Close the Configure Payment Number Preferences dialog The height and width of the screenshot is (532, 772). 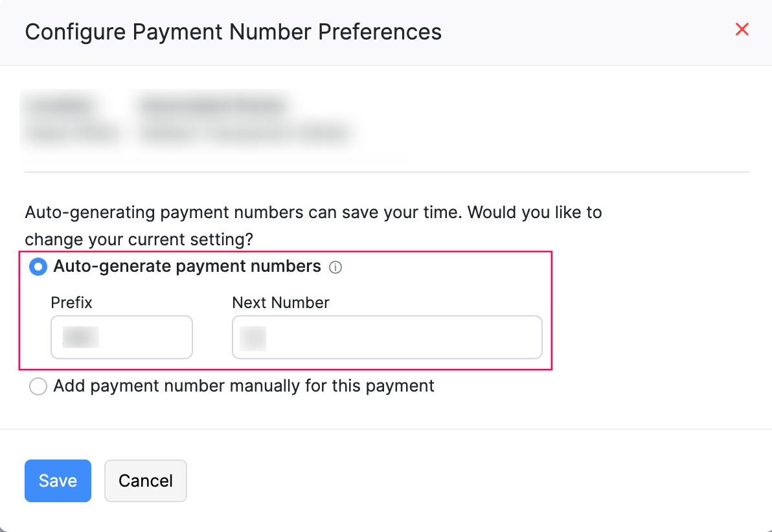pos(742,29)
